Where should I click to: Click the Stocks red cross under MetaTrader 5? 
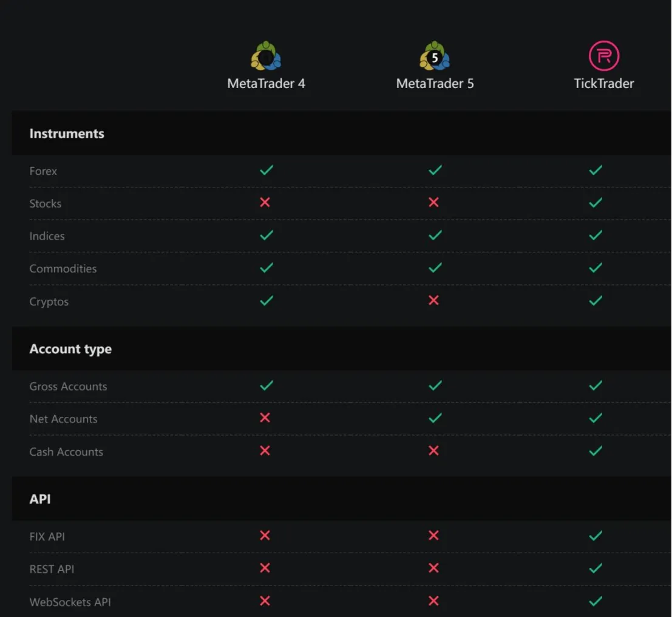(433, 202)
